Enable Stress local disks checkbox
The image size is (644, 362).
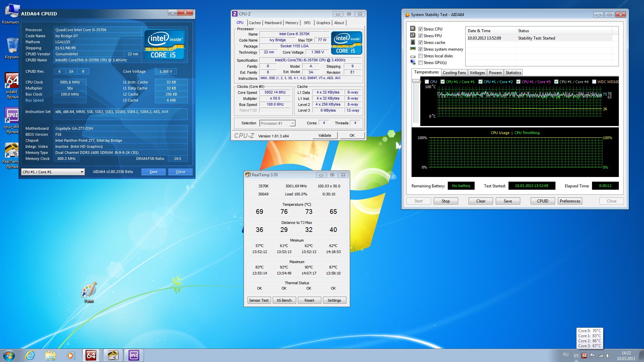pos(420,56)
